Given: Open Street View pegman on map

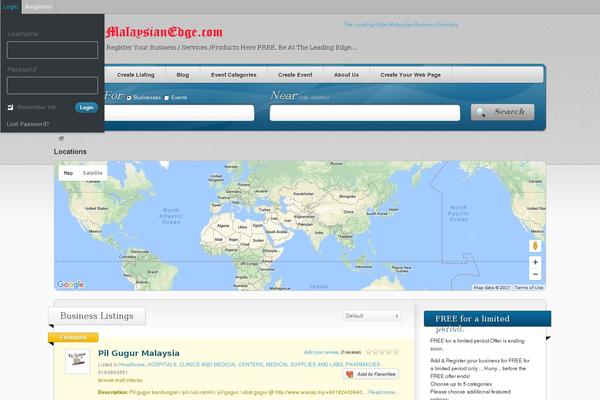Looking at the screenshot, I should click(x=535, y=246).
